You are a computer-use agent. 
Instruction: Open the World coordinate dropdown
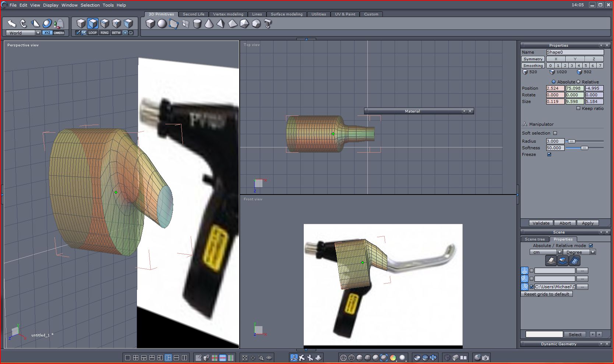coord(38,33)
